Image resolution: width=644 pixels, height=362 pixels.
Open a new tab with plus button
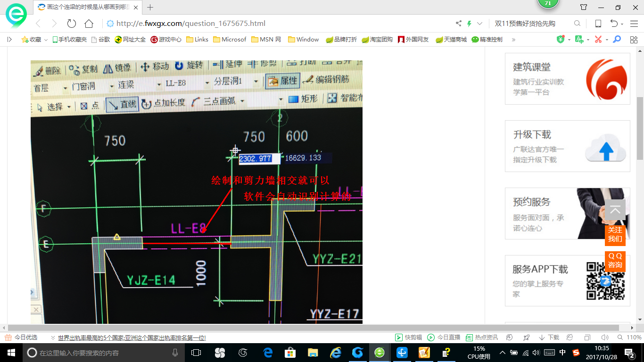150,7
